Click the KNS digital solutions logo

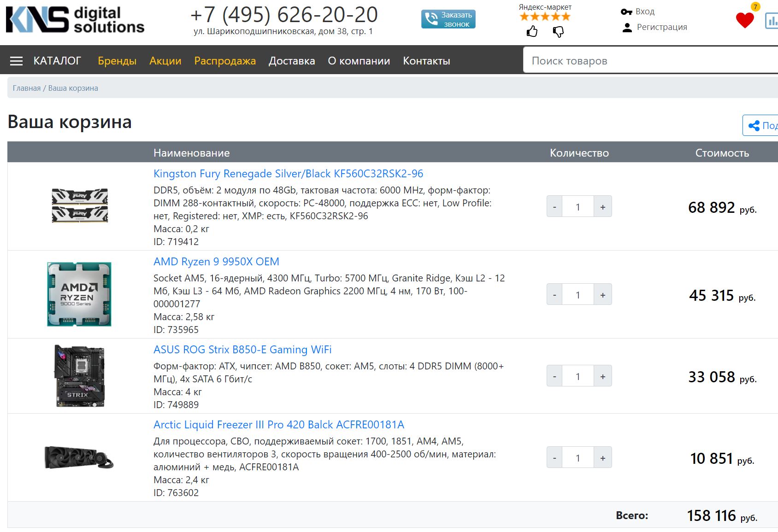(x=75, y=20)
